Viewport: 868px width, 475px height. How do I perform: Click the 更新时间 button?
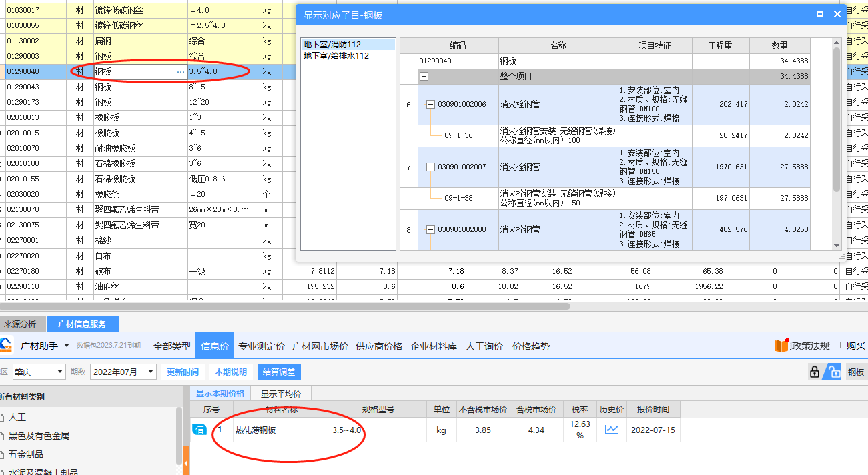tap(183, 372)
